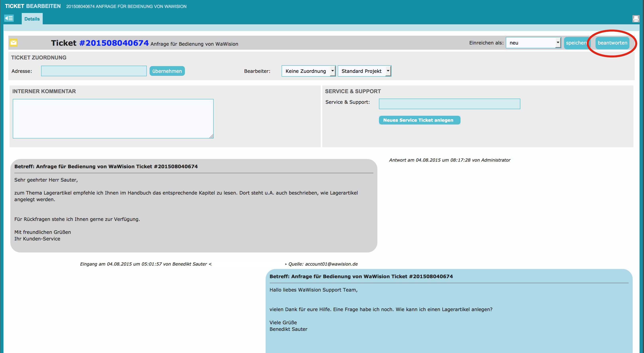Expand the Bearbeiter 'Keine Zuordnung' dropdown
Screen dimensions: 644x353
pos(309,71)
